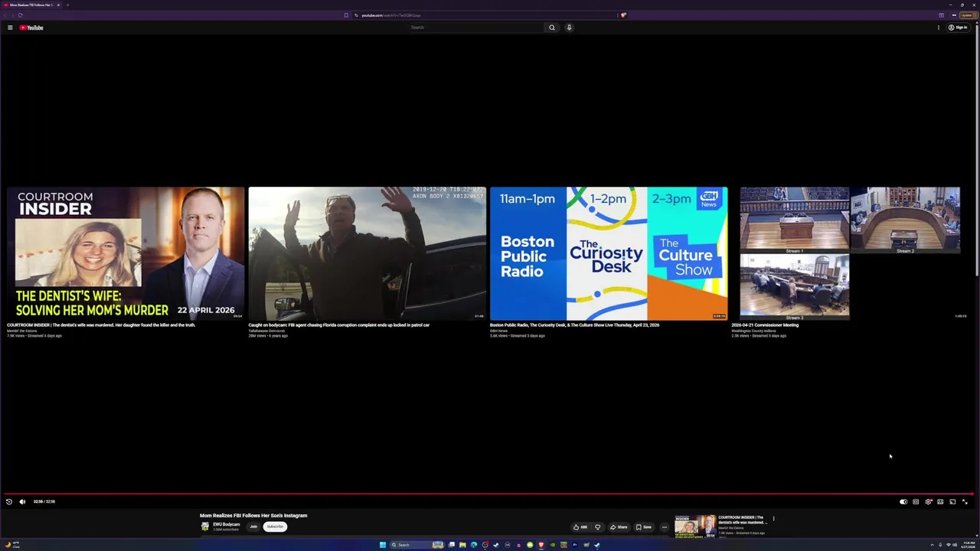Open the sidebar Courtroom Insider recommended thumbnail
Screen dimensions: 980x551
tap(695, 527)
